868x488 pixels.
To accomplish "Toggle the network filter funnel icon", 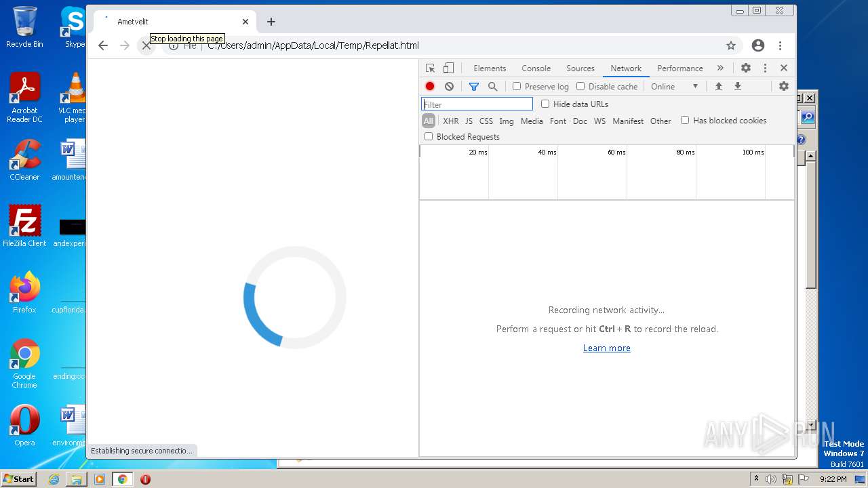I will pos(474,86).
